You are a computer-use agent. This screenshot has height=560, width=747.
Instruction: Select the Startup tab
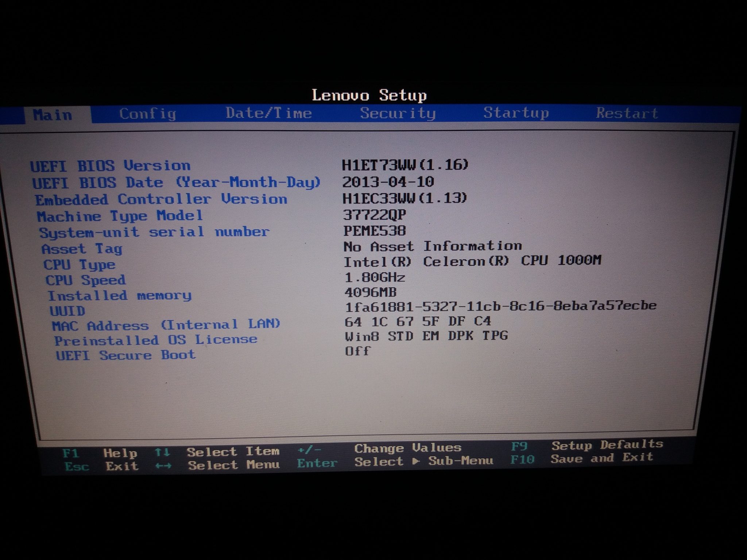tap(516, 113)
